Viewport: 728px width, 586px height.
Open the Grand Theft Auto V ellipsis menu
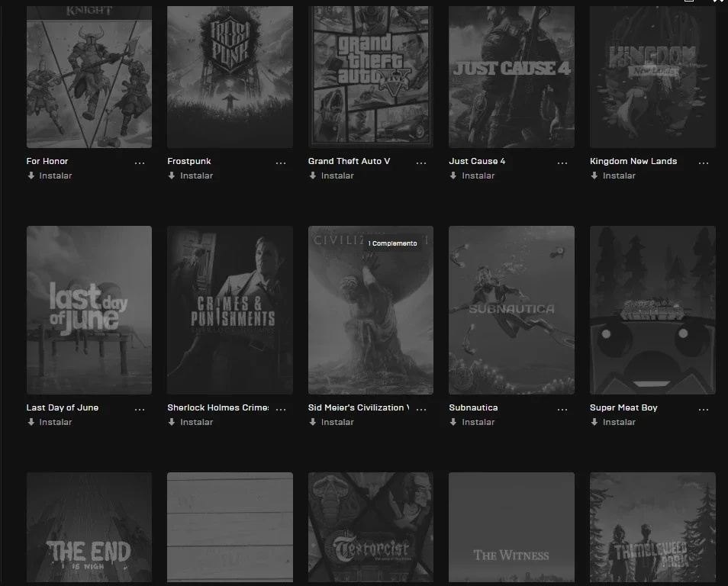pyautogui.click(x=421, y=163)
